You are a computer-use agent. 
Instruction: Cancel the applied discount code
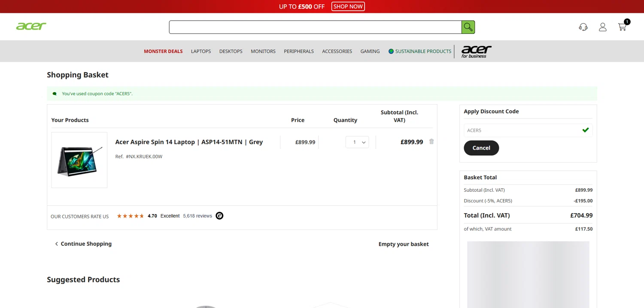(x=481, y=148)
